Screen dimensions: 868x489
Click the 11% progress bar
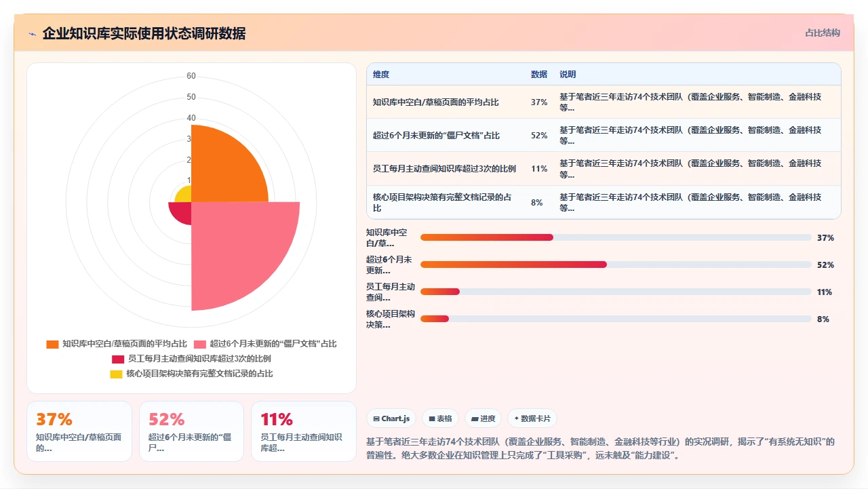pyautogui.click(x=616, y=292)
